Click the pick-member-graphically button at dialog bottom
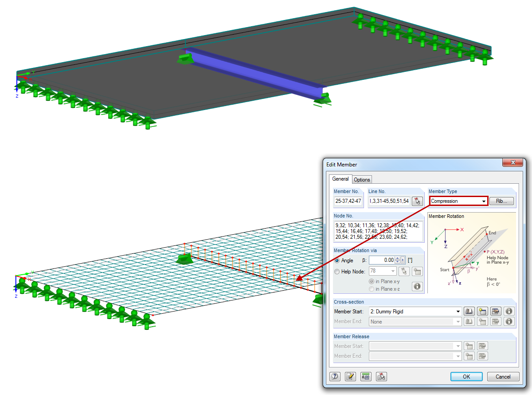Image resolution: width=532 pixels, height=395 pixels. [381, 376]
